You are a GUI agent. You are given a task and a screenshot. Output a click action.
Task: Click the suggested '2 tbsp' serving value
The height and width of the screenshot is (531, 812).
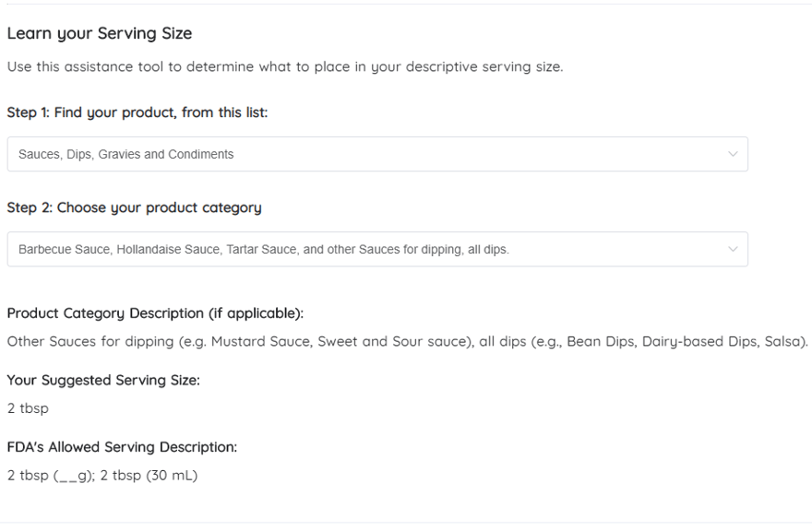(28, 408)
